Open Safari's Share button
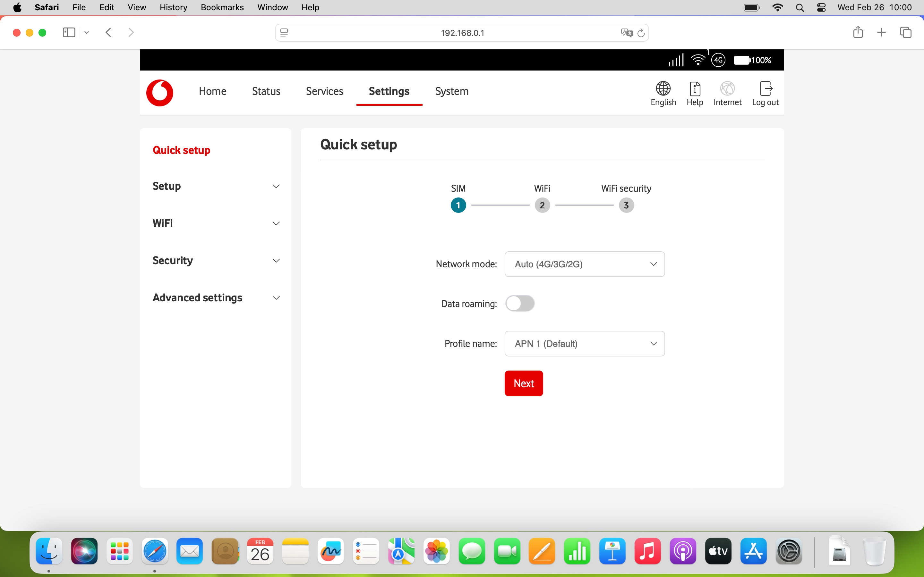 (x=858, y=32)
